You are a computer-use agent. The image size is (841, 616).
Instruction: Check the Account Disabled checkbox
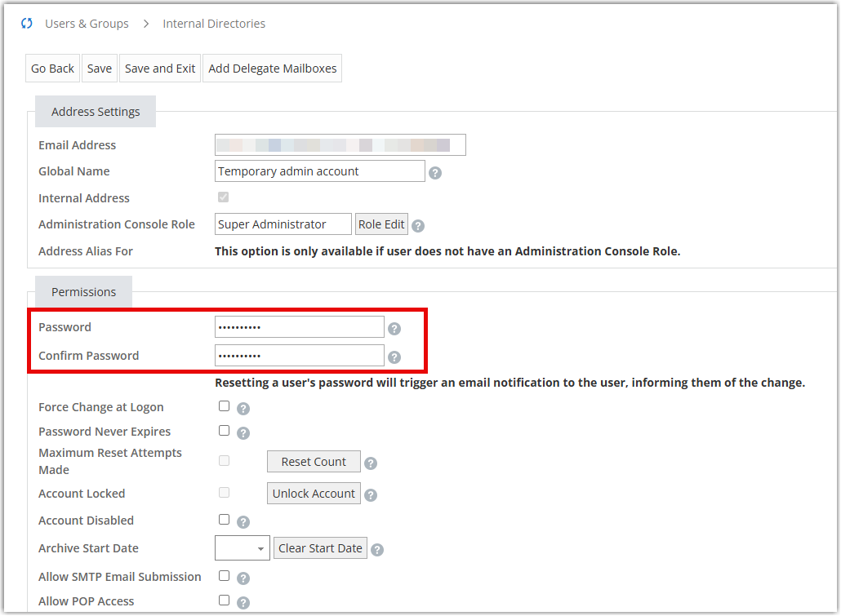point(225,520)
